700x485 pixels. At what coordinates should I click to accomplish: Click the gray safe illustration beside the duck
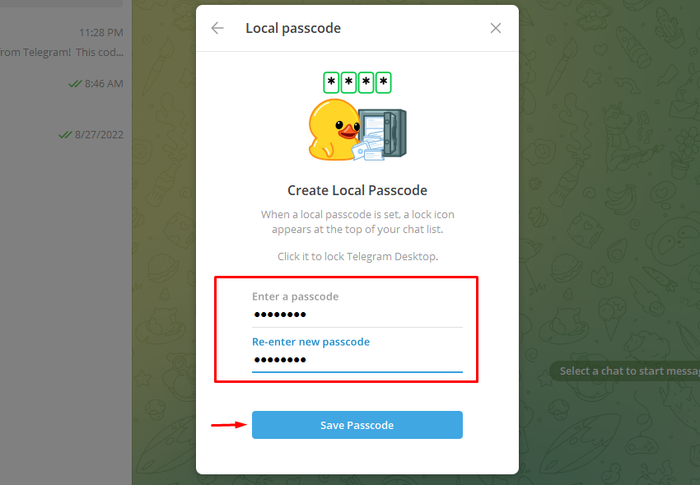(383, 133)
